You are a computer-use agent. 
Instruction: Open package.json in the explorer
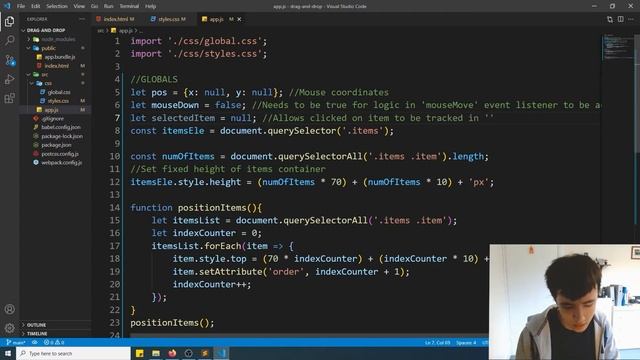click(56, 145)
